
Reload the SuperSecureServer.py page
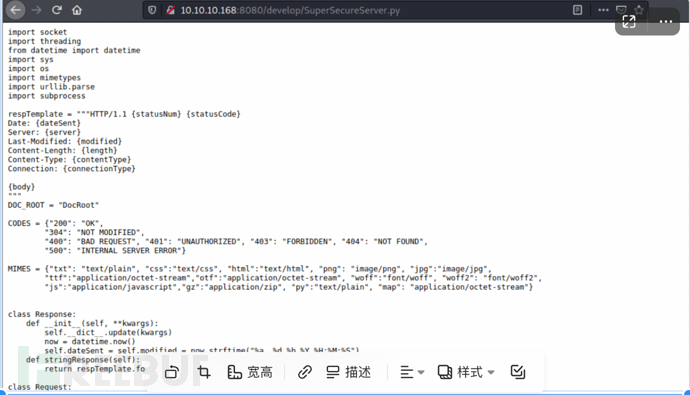[x=56, y=10]
